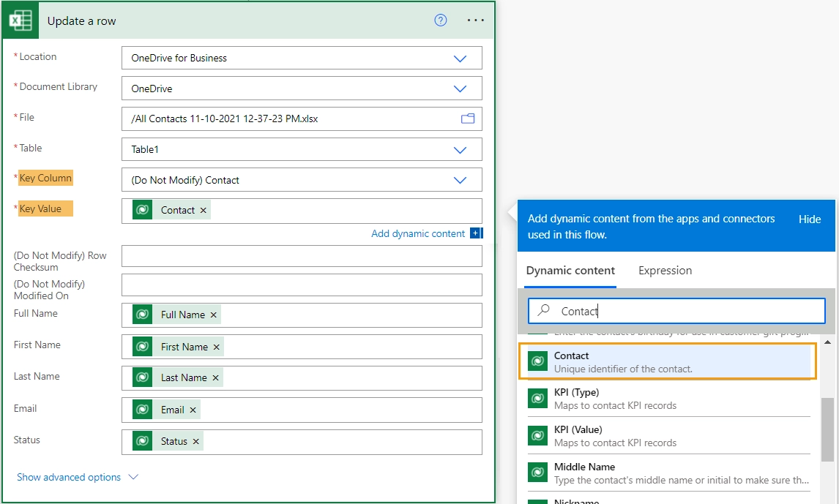Image resolution: width=839 pixels, height=504 pixels.
Task: Click the Dataverse icon on Key Value Contact token
Action: pos(142,210)
